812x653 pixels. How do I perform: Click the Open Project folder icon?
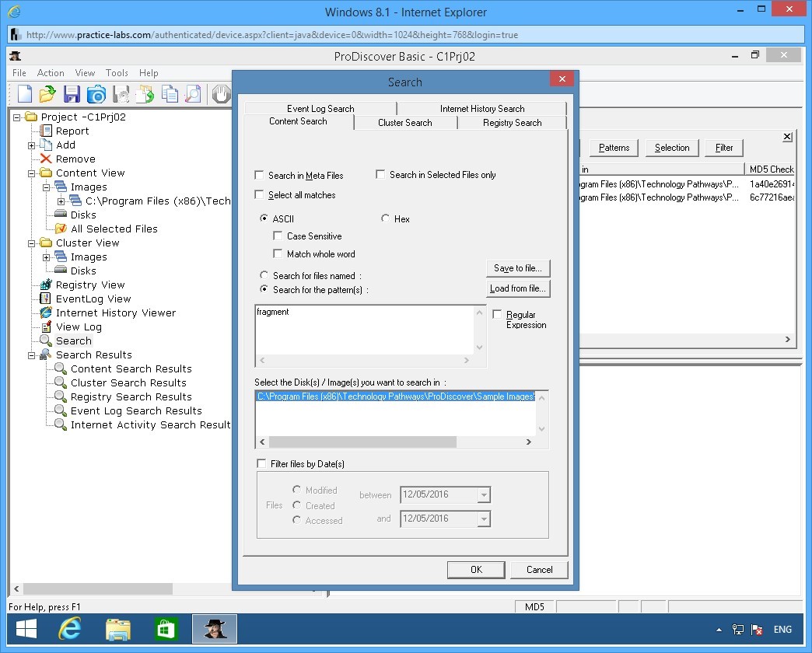point(47,94)
